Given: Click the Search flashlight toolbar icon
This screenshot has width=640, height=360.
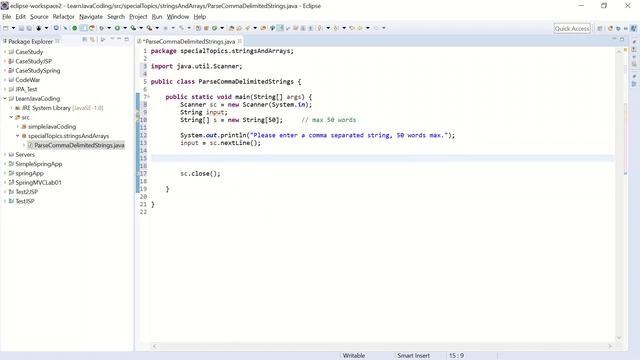Looking at the screenshot, I should coord(247,28).
